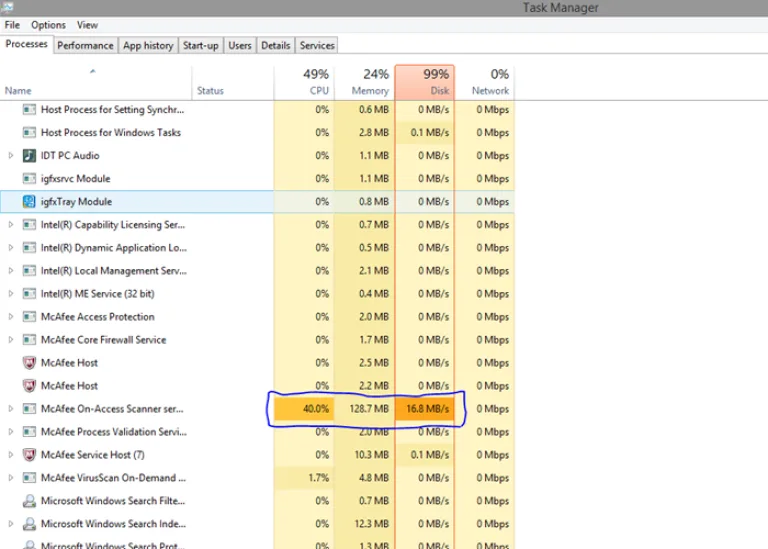The width and height of the screenshot is (768, 549).
Task: Expand Intel(R) Capability Licensing Service entry
Action: tap(11, 225)
